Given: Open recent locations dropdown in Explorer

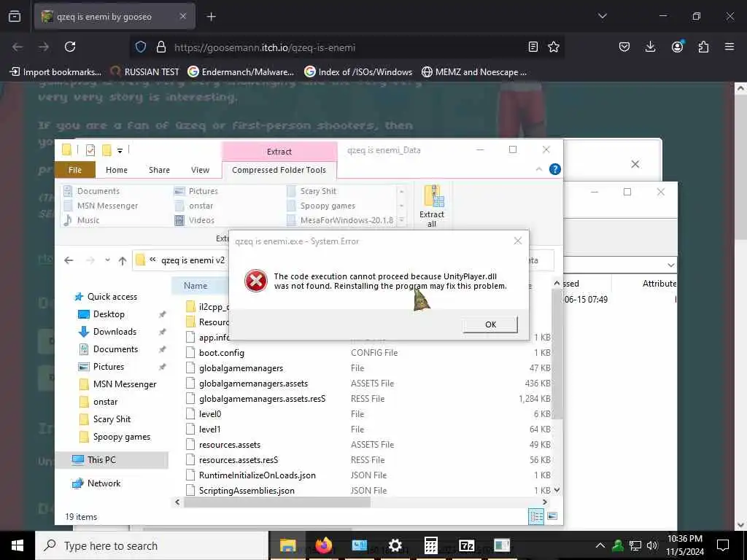Looking at the screenshot, I should coord(108,260).
